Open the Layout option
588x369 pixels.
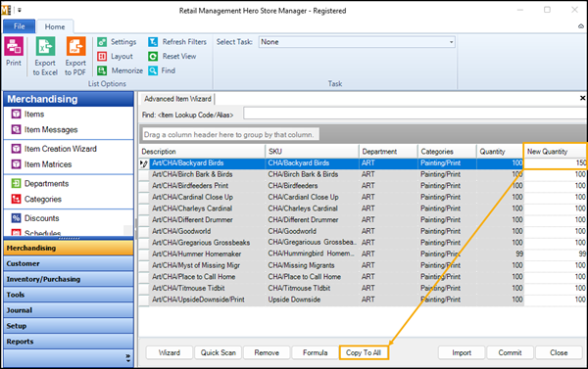115,56
